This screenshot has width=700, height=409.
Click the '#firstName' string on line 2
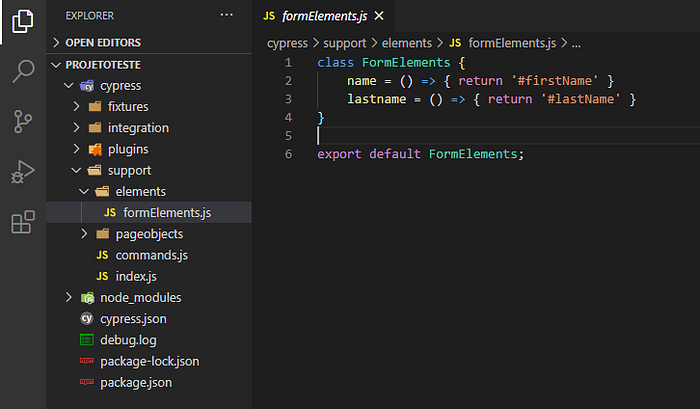click(554, 81)
